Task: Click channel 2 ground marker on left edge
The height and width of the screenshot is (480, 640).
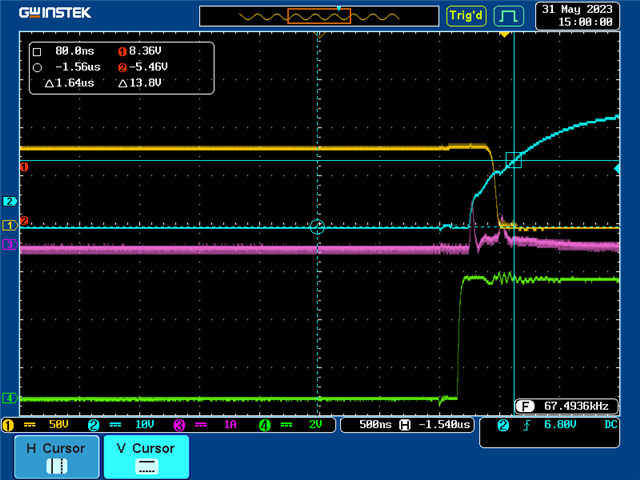Action: click(x=10, y=201)
